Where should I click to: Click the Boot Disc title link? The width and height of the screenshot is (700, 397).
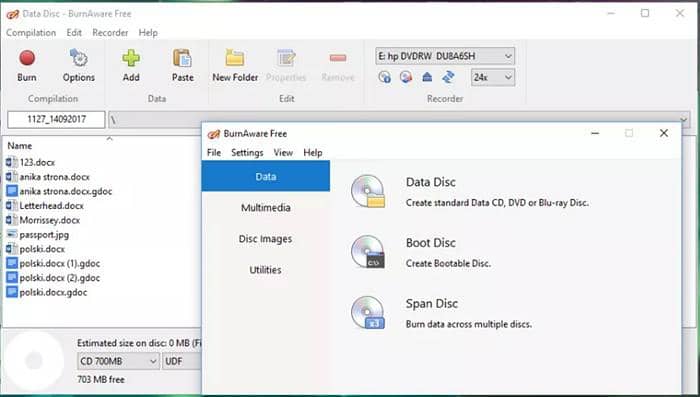[x=430, y=243]
